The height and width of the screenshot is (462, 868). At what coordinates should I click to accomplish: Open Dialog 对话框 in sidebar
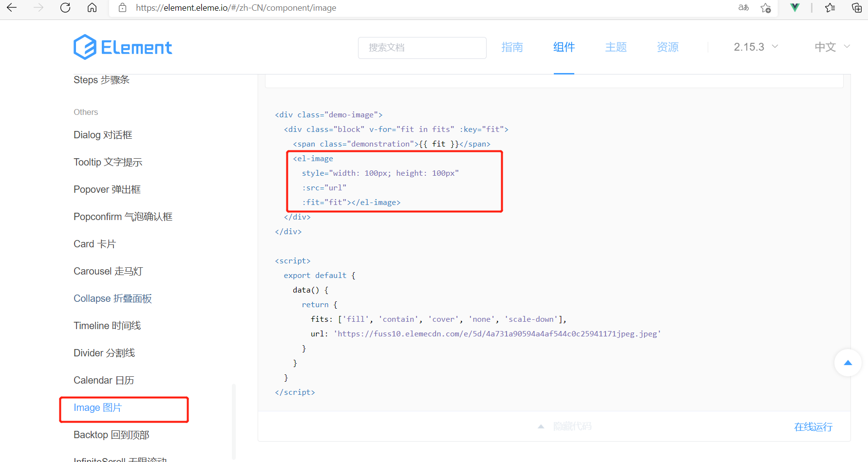point(103,135)
